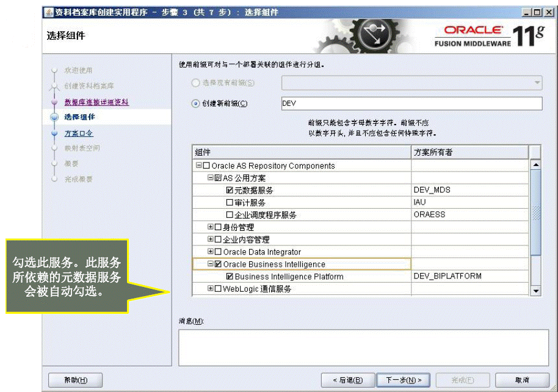
Task: Expand the 身份管理 node
Action: (x=210, y=227)
